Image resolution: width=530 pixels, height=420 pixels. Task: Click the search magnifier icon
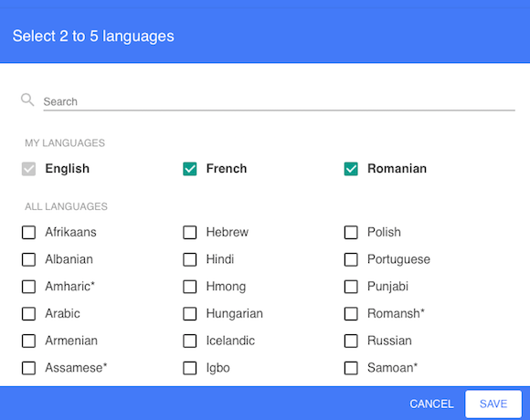[27, 100]
